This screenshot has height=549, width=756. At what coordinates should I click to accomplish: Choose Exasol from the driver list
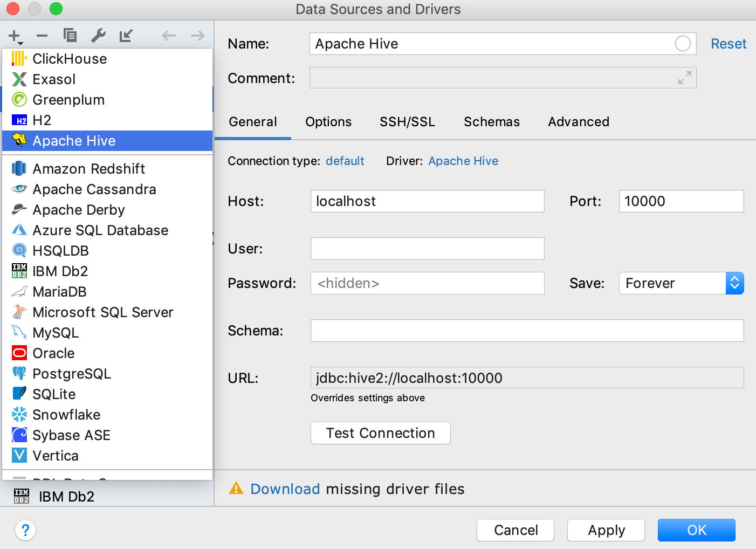[x=108, y=79]
